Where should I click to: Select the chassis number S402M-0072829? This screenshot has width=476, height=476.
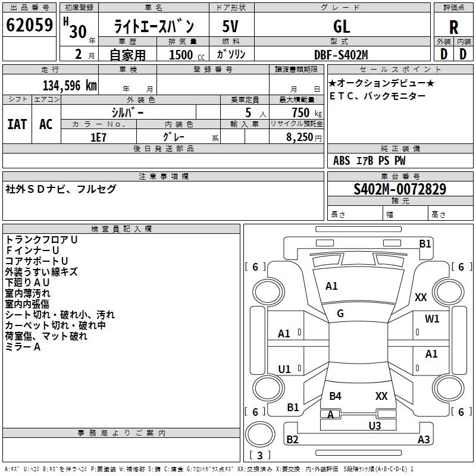click(x=400, y=189)
